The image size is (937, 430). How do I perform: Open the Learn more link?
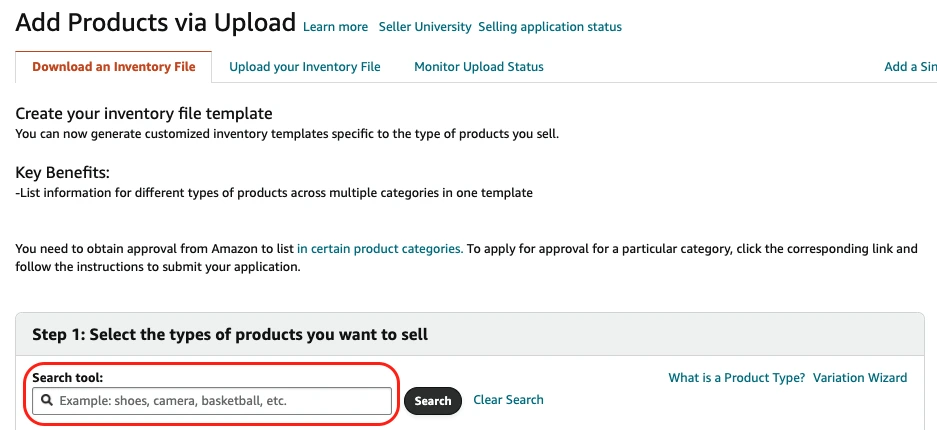[x=335, y=27]
